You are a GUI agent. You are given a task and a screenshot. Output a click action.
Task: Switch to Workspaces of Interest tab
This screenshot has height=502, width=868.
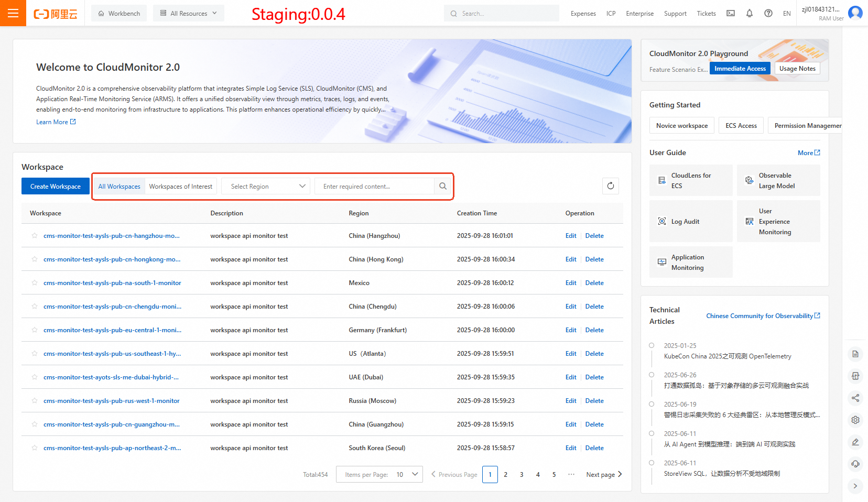[x=181, y=186]
